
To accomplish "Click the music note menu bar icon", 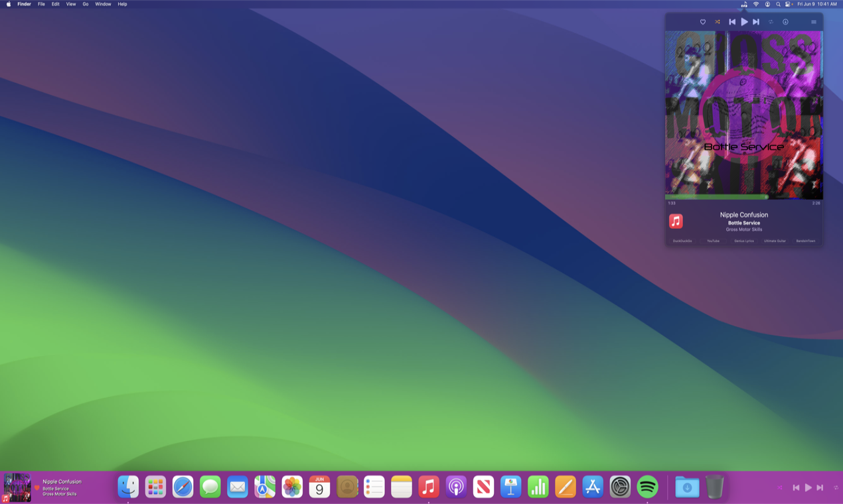I will 744,4.
